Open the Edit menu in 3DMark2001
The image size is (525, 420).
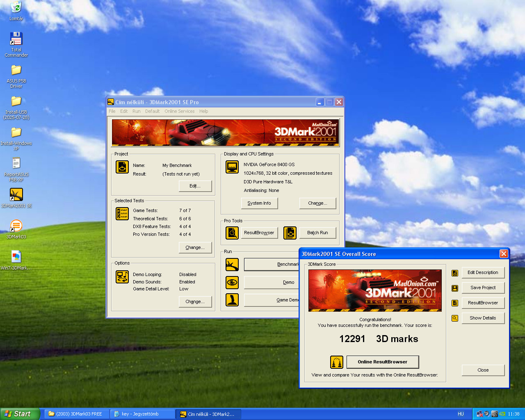point(124,111)
